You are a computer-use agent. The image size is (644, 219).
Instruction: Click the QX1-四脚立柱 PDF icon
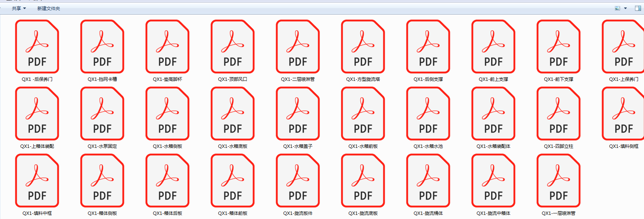tap(559, 113)
